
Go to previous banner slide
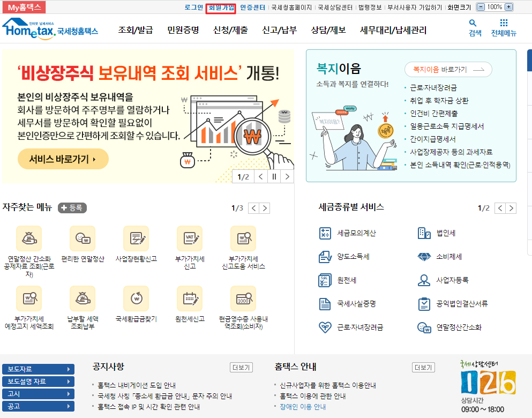point(260,176)
